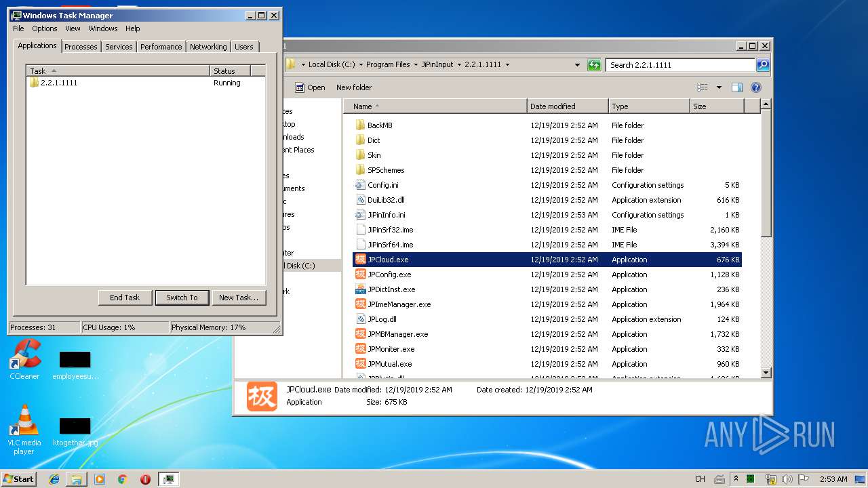The width and height of the screenshot is (868, 488).
Task: Open Windows Media Player taskbar icon
Action: pyautogui.click(x=100, y=479)
